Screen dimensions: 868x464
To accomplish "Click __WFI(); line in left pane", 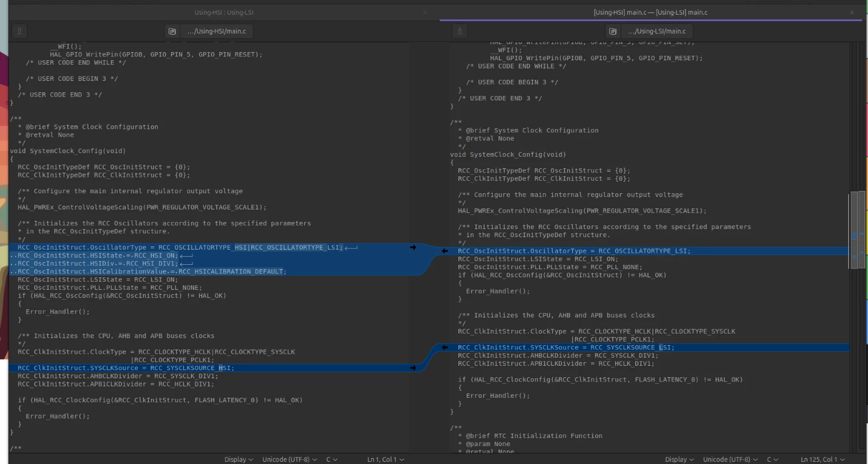I will coord(66,47).
